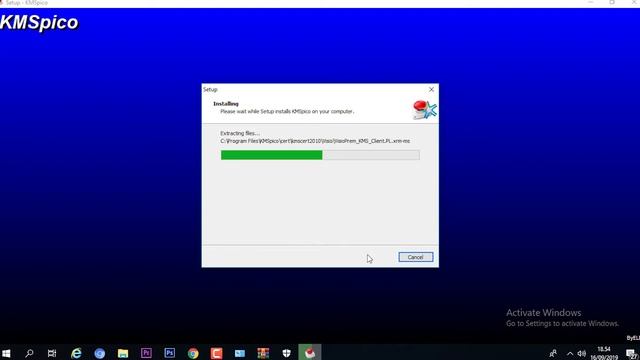Select the active KMSpico setup taskbar icon
This screenshot has width=640, height=360.
tap(310, 353)
